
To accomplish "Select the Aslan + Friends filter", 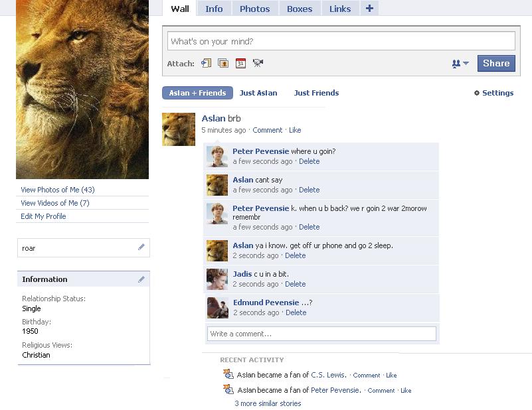I will [197, 93].
